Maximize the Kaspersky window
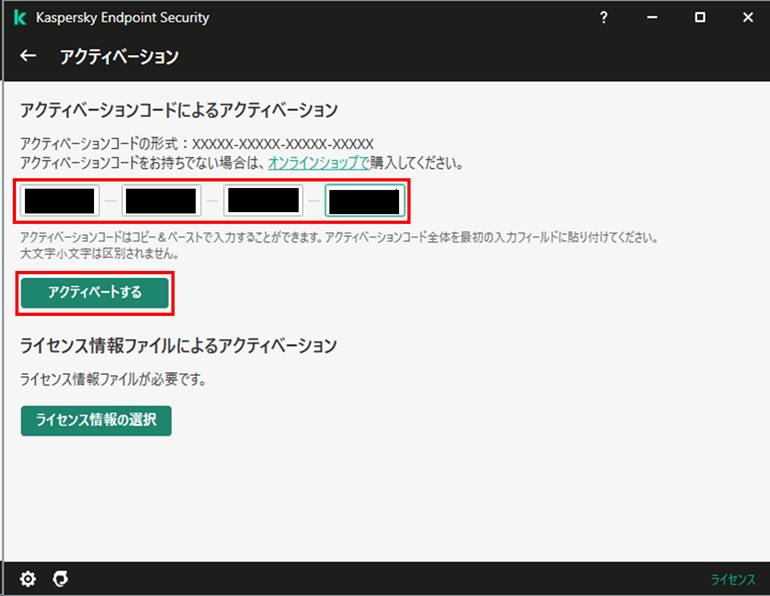This screenshot has height=596, width=770. (x=700, y=18)
